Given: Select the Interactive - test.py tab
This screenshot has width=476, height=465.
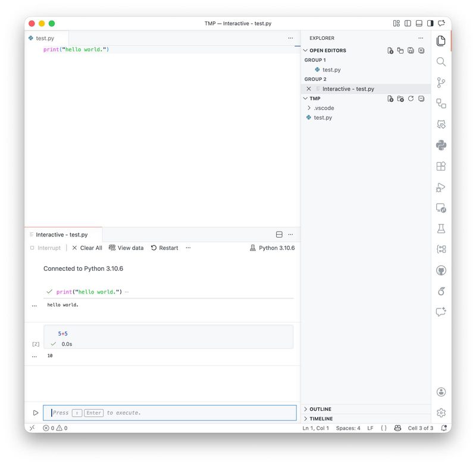Looking at the screenshot, I should coord(62,235).
